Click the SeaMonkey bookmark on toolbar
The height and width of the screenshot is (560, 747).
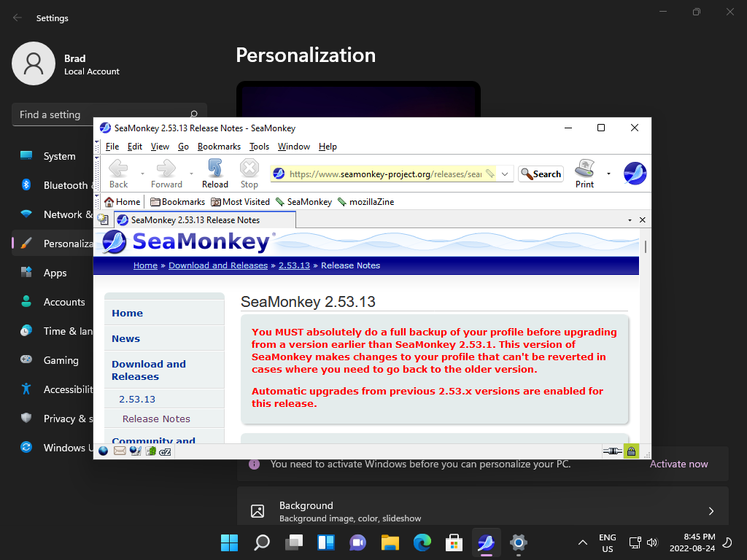coord(304,202)
